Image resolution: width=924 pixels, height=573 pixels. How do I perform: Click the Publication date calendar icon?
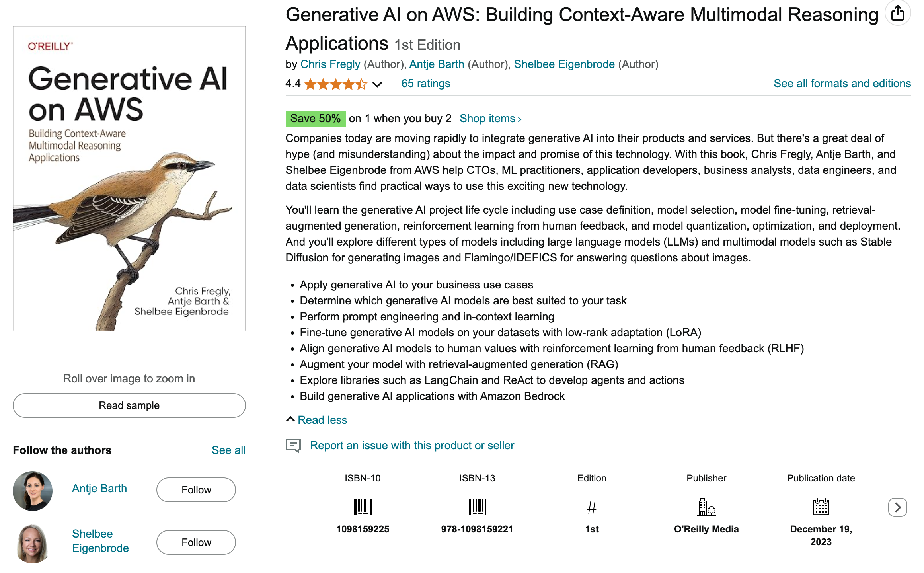[821, 507]
